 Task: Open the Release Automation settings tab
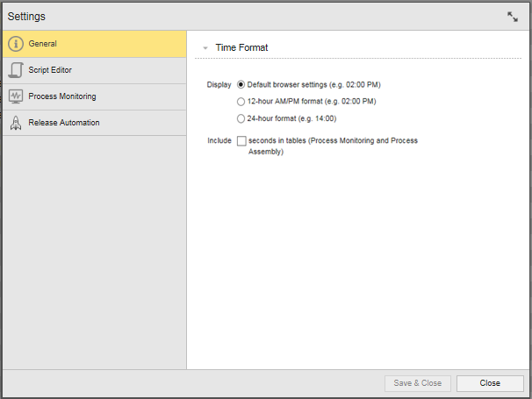click(x=94, y=123)
